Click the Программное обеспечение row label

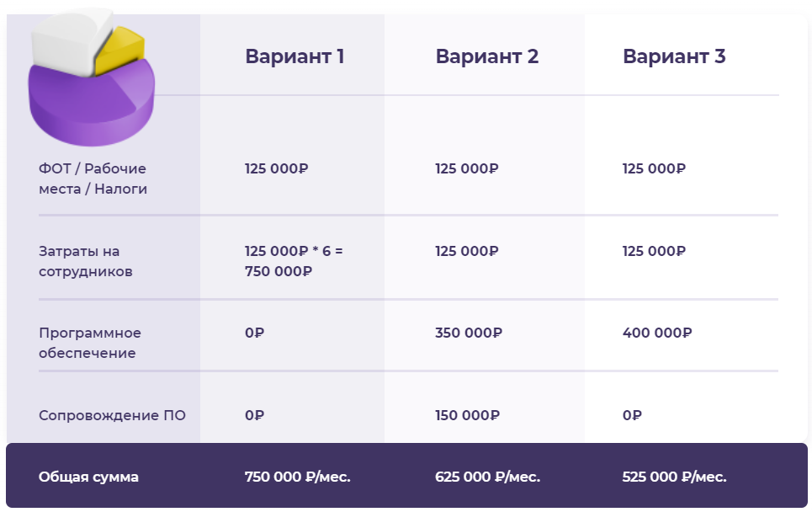89,343
